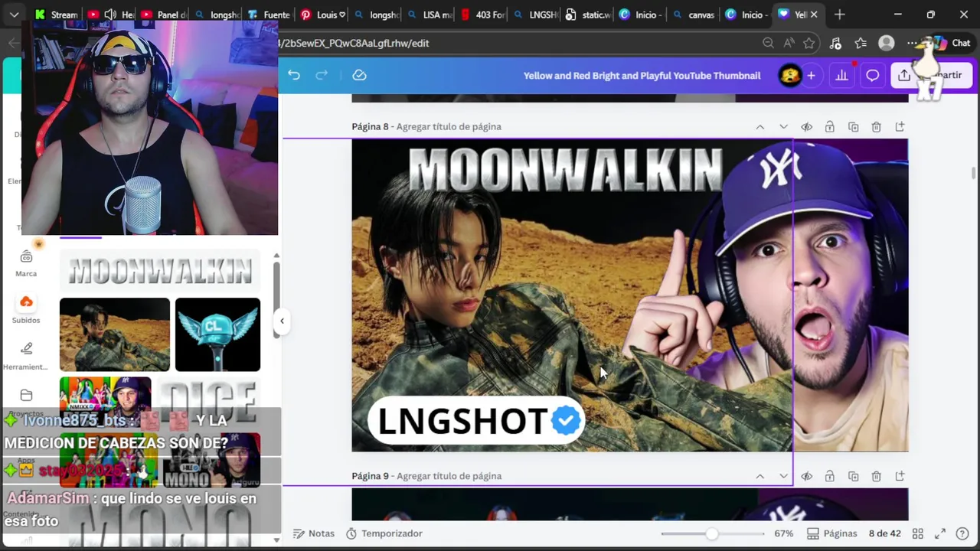Delete Página 8 with trash icon

877,126
